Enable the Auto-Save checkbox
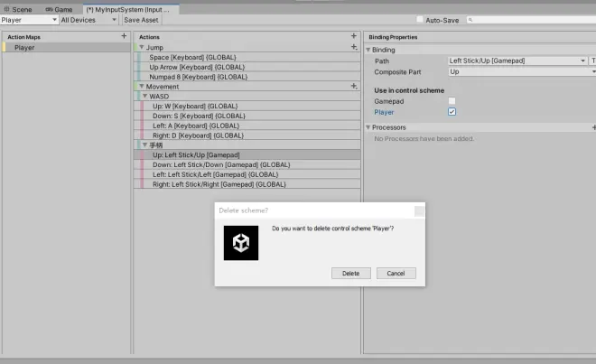The image size is (596, 364). 420,19
